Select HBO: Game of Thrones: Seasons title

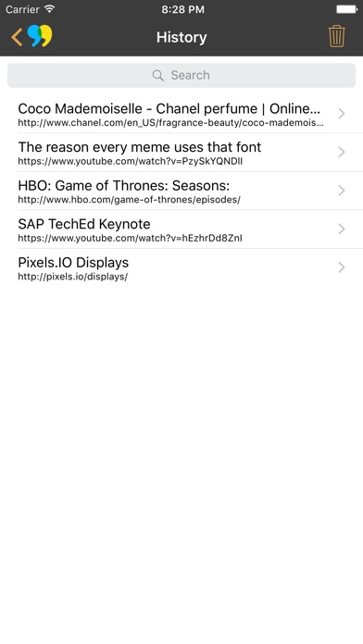(x=124, y=186)
